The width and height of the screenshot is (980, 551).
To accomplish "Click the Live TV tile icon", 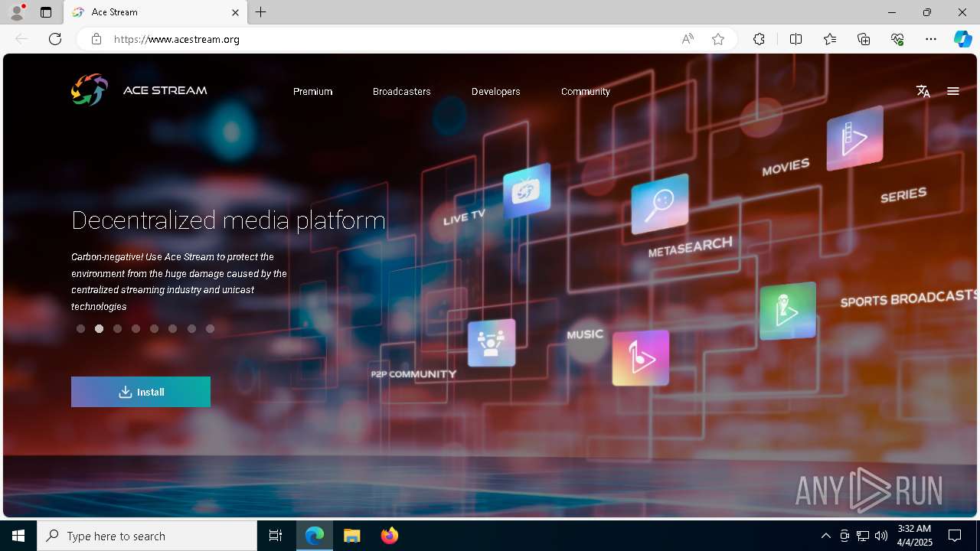I will (x=527, y=190).
